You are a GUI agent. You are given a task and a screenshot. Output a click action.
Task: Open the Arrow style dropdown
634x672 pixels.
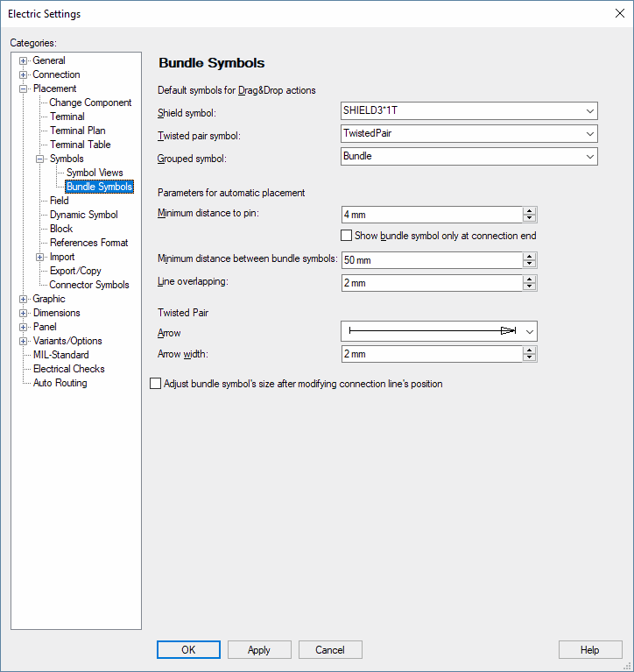(x=529, y=331)
